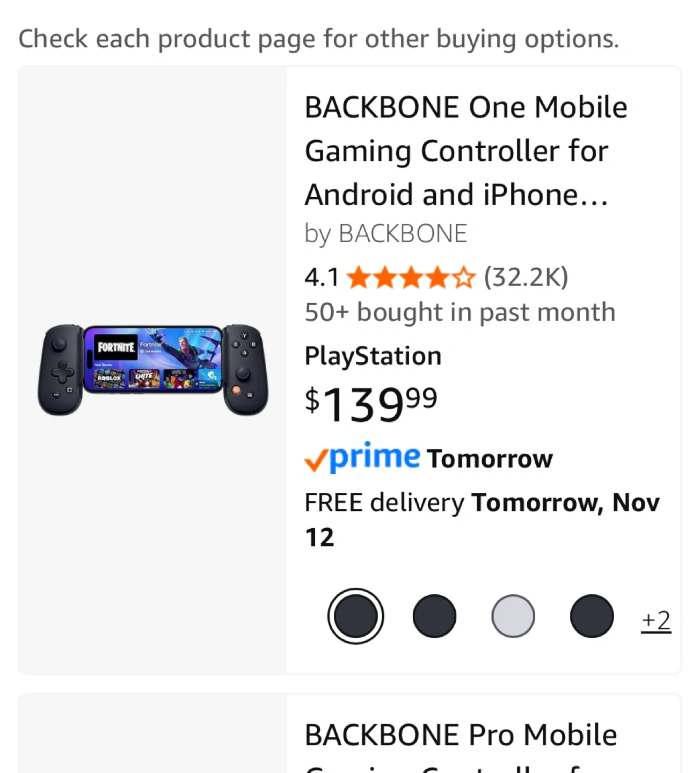Tap the bold 'Tomorrow' text beside Prime
The width and height of the screenshot is (700, 773).
pos(490,459)
